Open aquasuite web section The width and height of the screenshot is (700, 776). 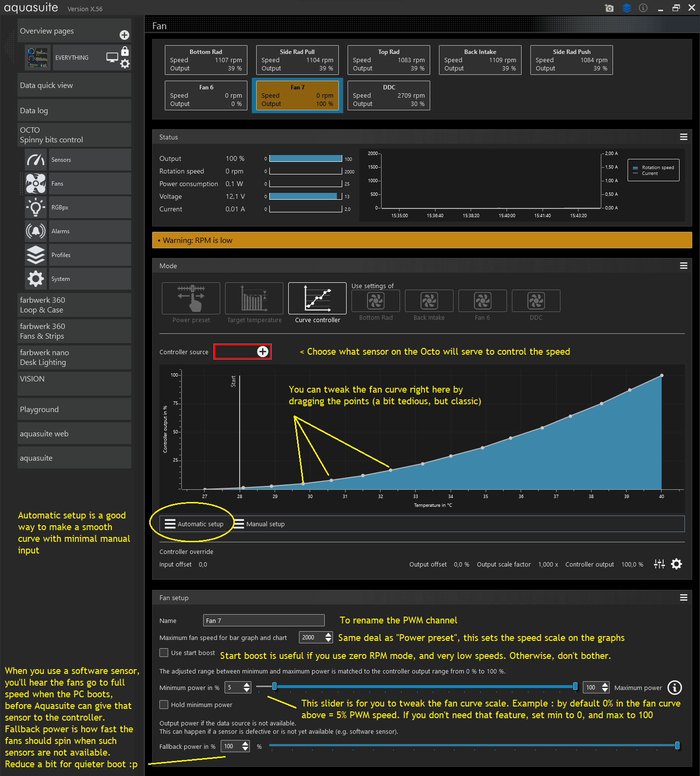74,433
